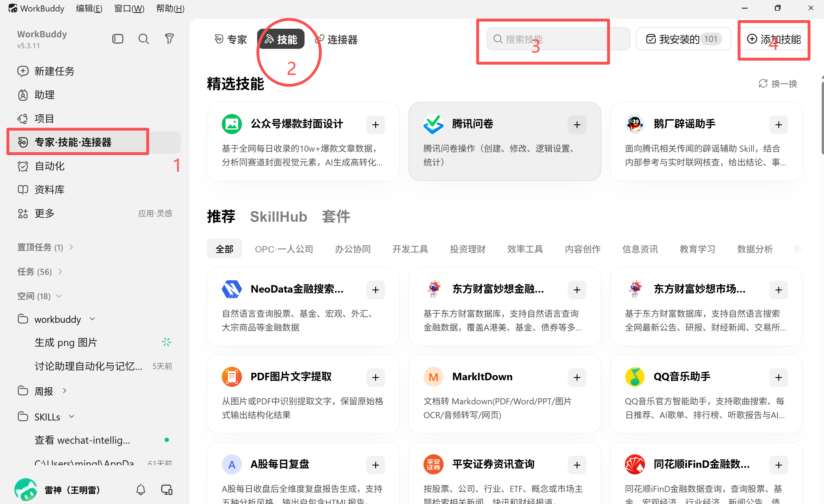The width and height of the screenshot is (824, 504).
Task: Filter by 效率工具 category
Action: coord(525,249)
